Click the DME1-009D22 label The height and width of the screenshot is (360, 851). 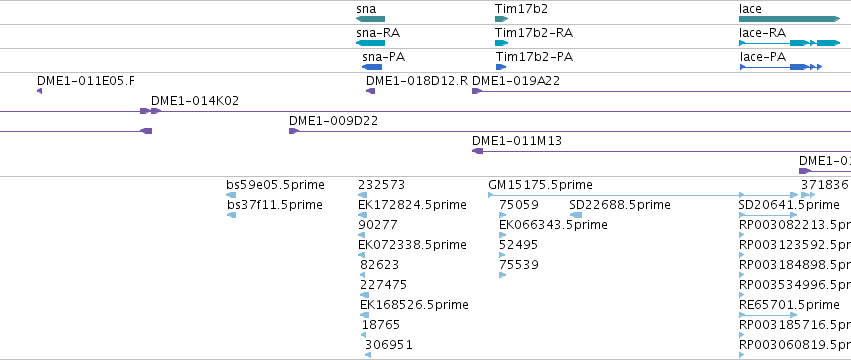333,121
